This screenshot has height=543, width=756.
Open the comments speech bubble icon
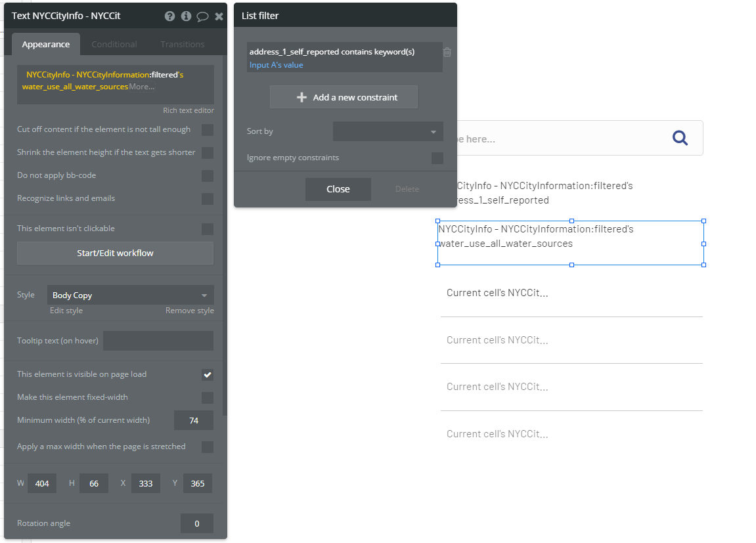click(x=202, y=16)
